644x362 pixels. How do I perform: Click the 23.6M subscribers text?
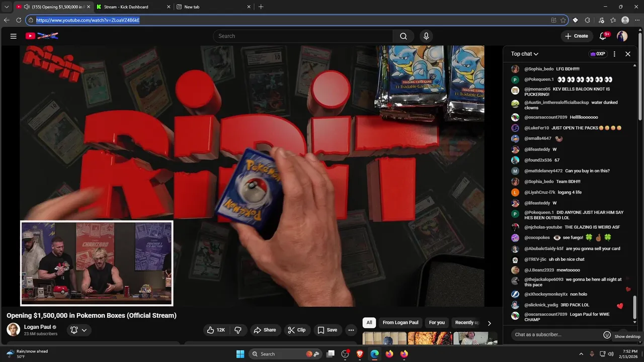click(x=41, y=334)
